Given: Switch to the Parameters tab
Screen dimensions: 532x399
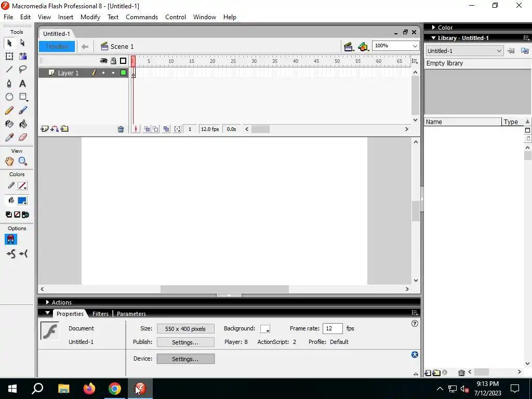Looking at the screenshot, I should (131, 314).
